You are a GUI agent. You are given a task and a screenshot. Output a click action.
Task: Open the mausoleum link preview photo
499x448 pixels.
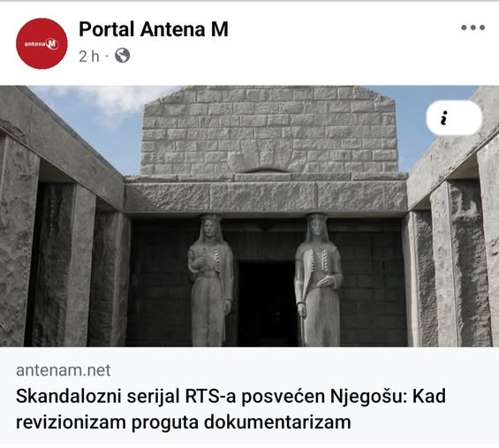pos(249,216)
